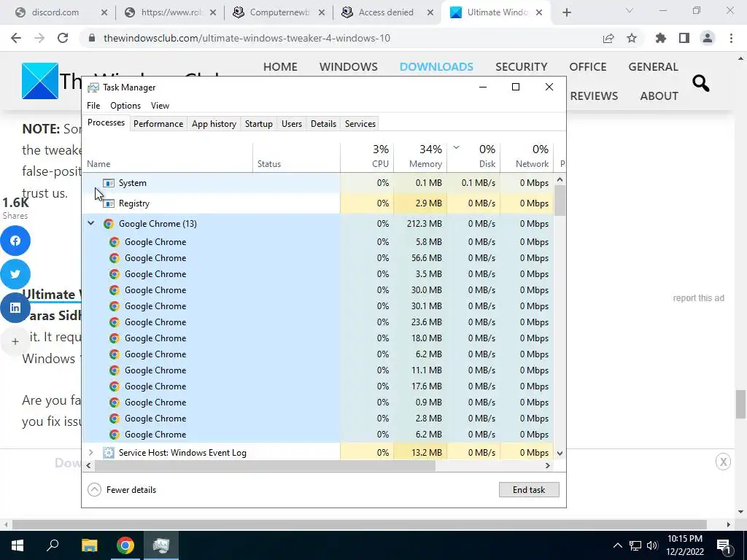Open the Details tab
The image size is (747, 560).
click(x=323, y=124)
